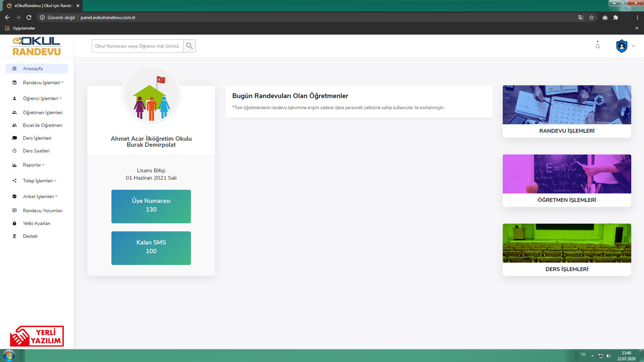
Task: Click the Kalan SMS tile
Action: pyautogui.click(x=151, y=248)
